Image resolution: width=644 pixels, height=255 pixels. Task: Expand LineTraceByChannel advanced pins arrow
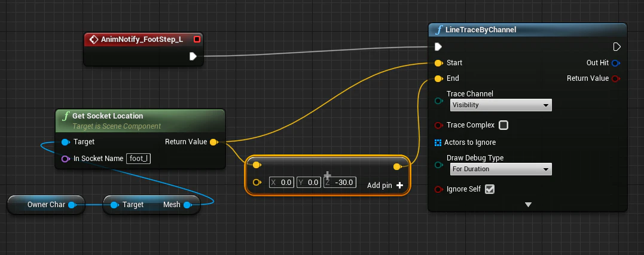tap(528, 204)
